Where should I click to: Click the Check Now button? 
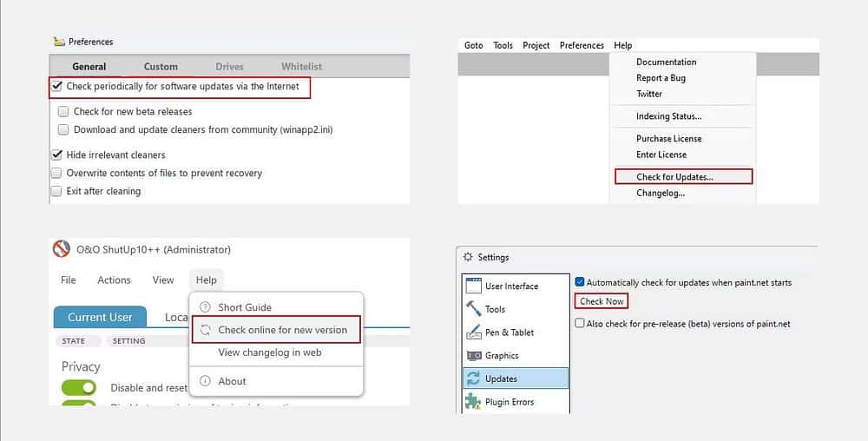tap(602, 301)
